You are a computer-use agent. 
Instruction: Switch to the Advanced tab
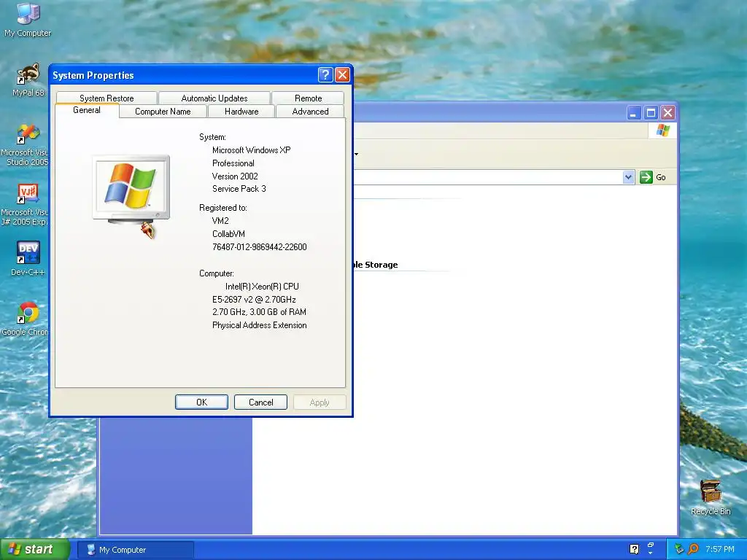click(x=310, y=112)
